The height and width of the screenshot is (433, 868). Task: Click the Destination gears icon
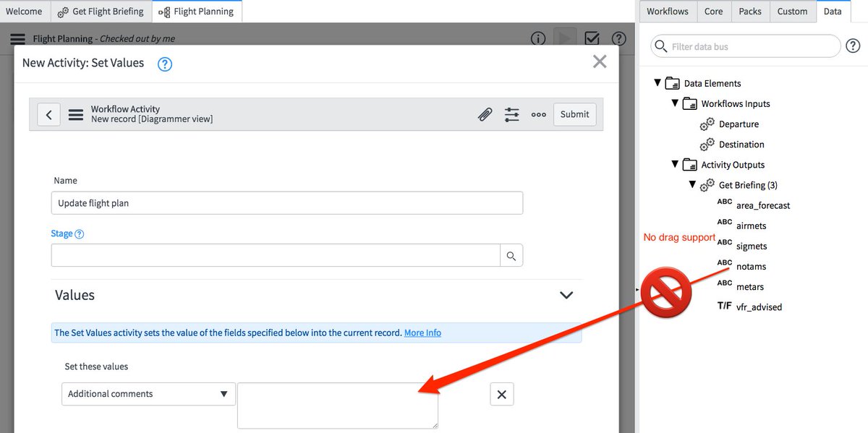(x=707, y=145)
